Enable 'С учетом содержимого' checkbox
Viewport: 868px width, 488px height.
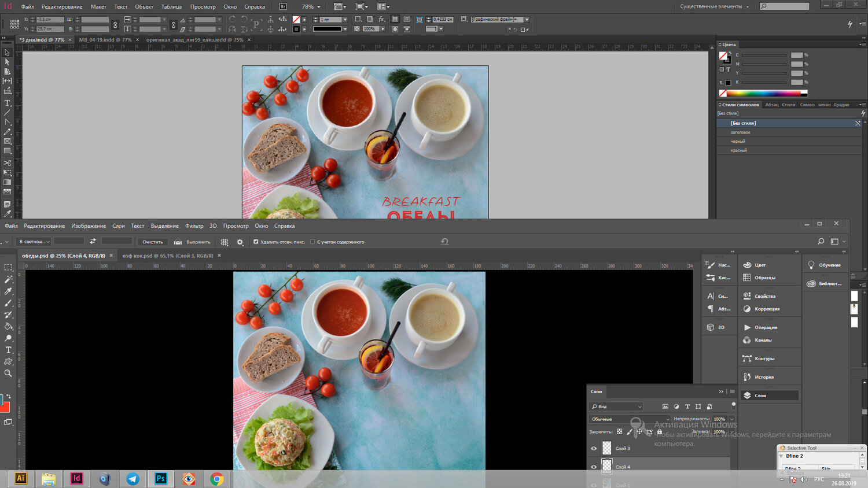312,242
